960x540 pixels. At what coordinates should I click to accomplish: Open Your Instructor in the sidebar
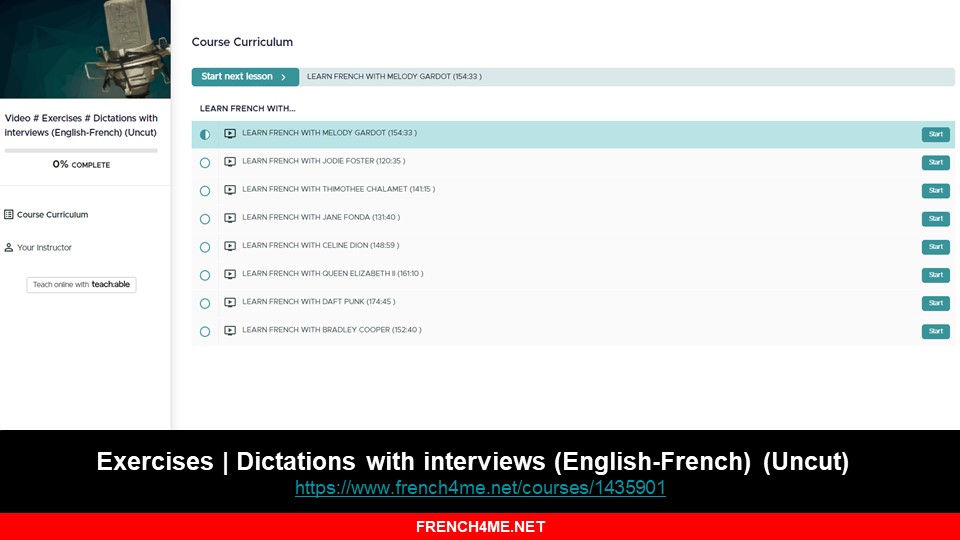coord(44,248)
